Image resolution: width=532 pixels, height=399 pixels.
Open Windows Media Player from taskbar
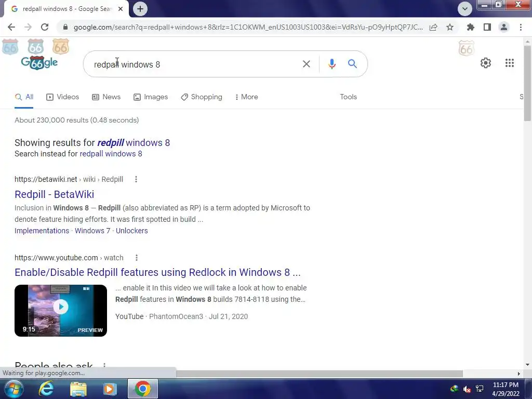[x=110, y=389]
